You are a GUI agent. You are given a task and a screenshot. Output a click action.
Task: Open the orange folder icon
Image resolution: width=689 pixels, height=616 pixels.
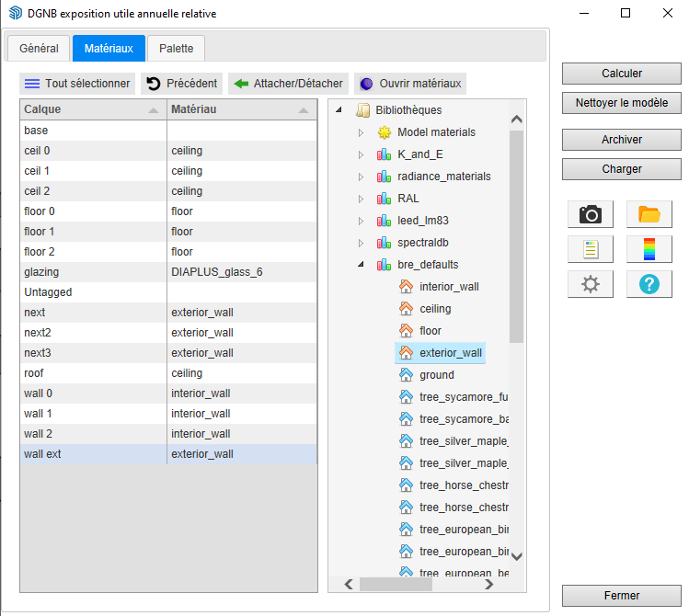pyautogui.click(x=649, y=214)
